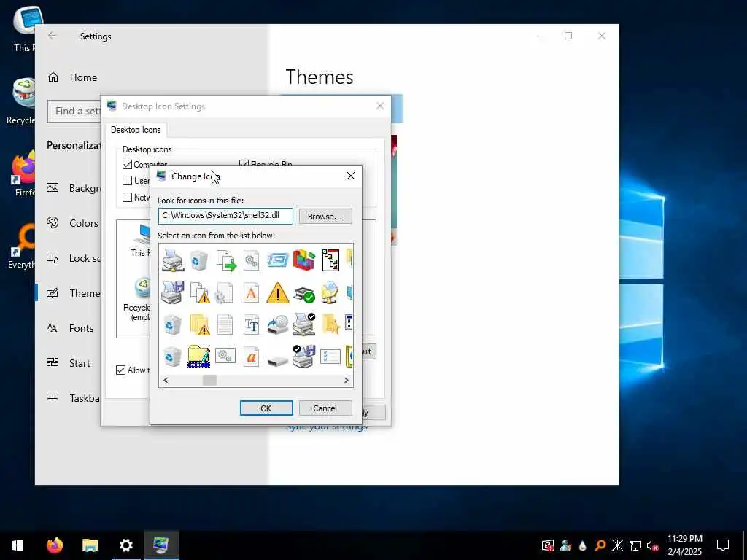Pick the document with italic a icon
Viewport: 747px width, 560px height.
tap(251, 356)
